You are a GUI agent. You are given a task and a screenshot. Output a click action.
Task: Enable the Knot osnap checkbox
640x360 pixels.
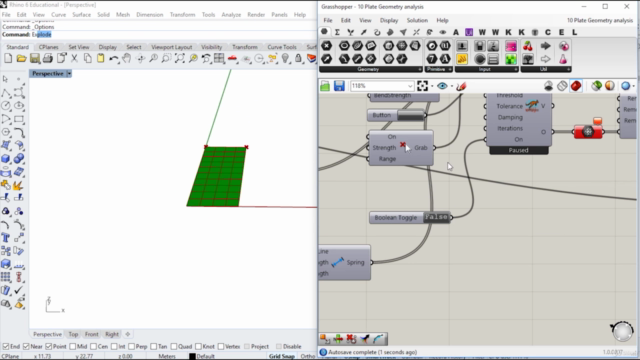tap(198, 347)
